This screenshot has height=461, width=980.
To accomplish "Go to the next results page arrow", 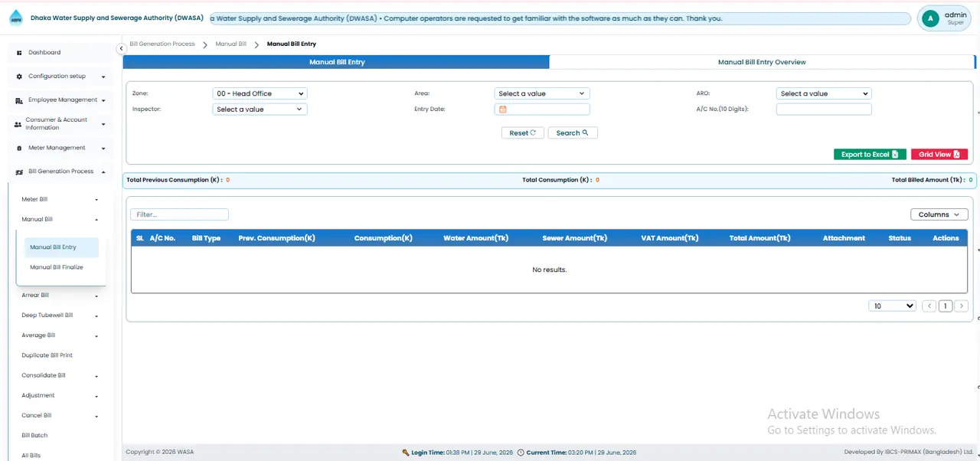I will [x=962, y=306].
